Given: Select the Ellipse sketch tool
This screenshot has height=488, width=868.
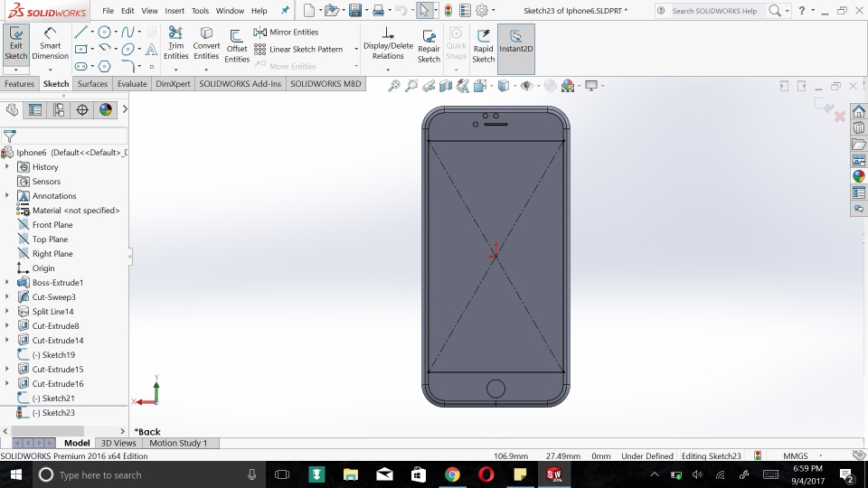Looking at the screenshot, I should (127, 49).
